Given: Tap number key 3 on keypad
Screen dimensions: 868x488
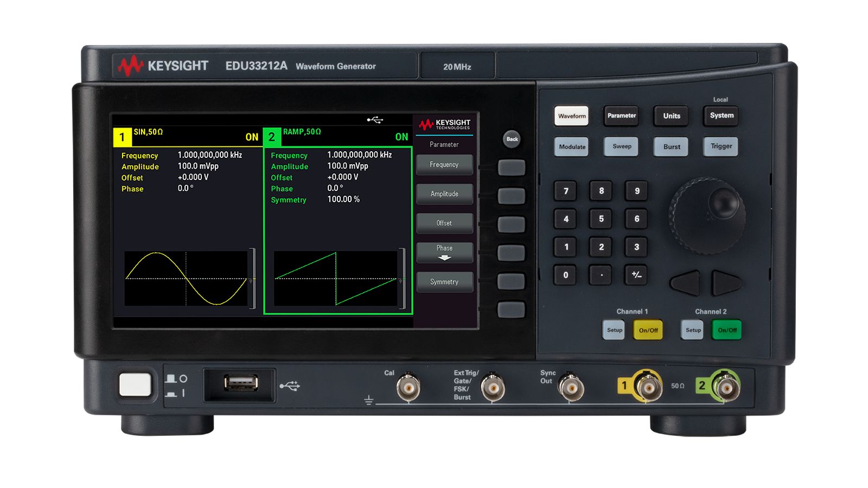Looking at the screenshot, I should [636, 247].
